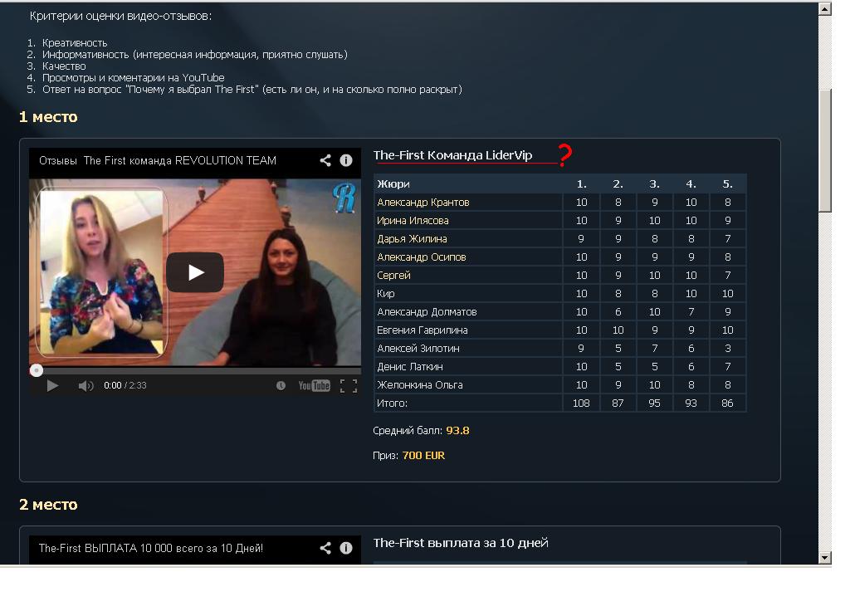Screen dimensions: 850x616
Task: Click the page scrollbar down arrow
Action: pos(824,557)
